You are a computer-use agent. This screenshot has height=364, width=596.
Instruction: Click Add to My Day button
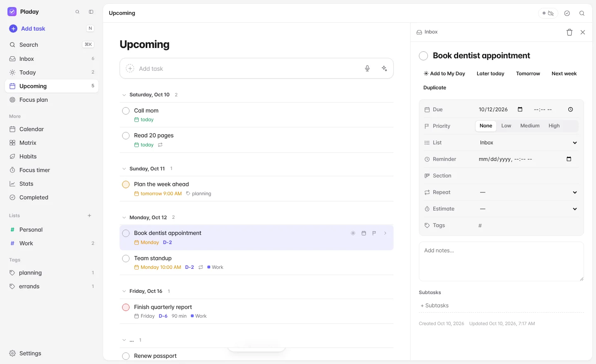(x=444, y=74)
